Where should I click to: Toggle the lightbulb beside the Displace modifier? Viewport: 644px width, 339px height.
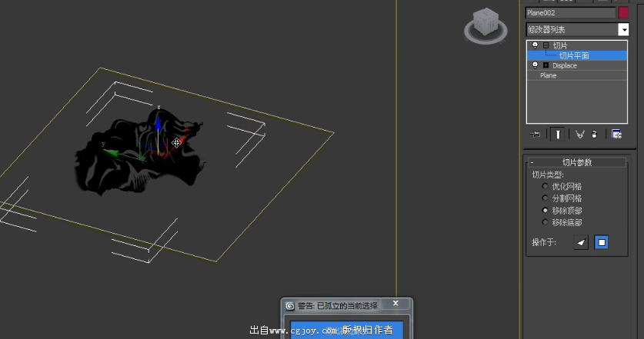click(x=535, y=65)
